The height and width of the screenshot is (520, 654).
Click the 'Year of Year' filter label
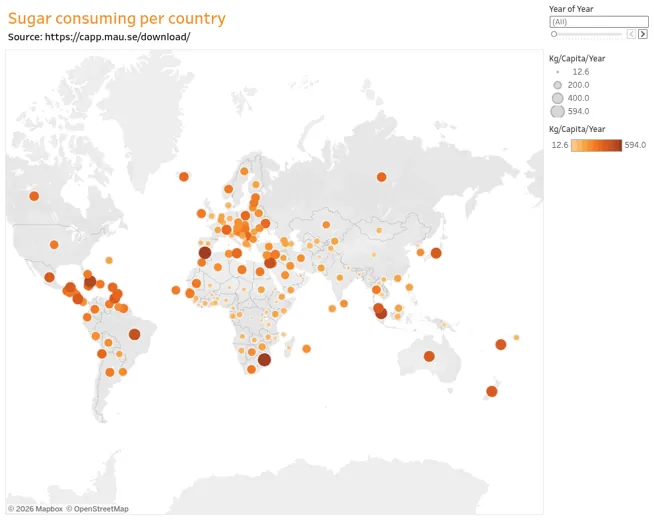click(571, 9)
